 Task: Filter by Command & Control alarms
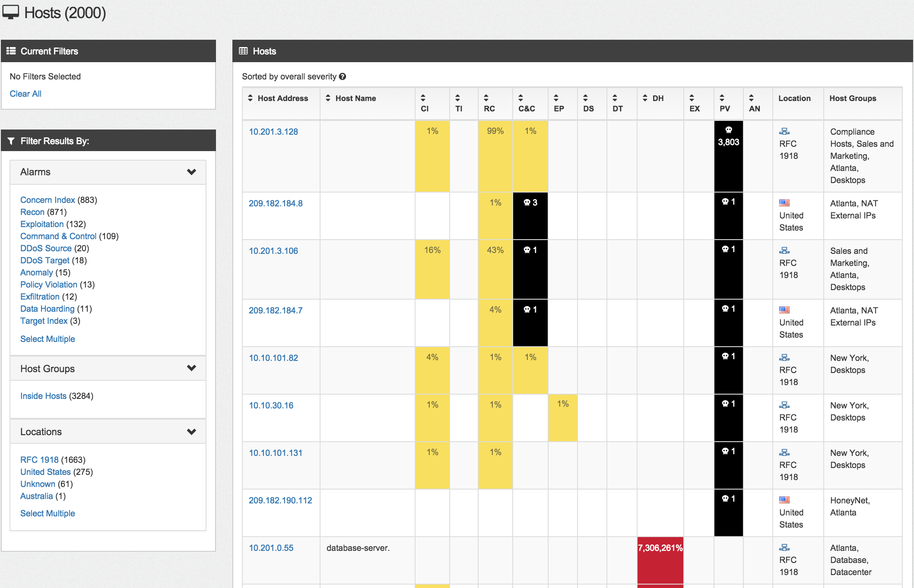58,236
